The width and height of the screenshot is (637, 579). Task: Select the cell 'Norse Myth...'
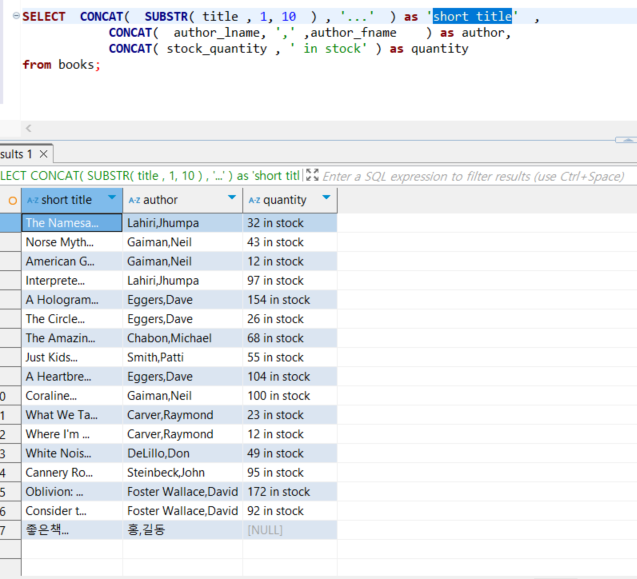72,242
